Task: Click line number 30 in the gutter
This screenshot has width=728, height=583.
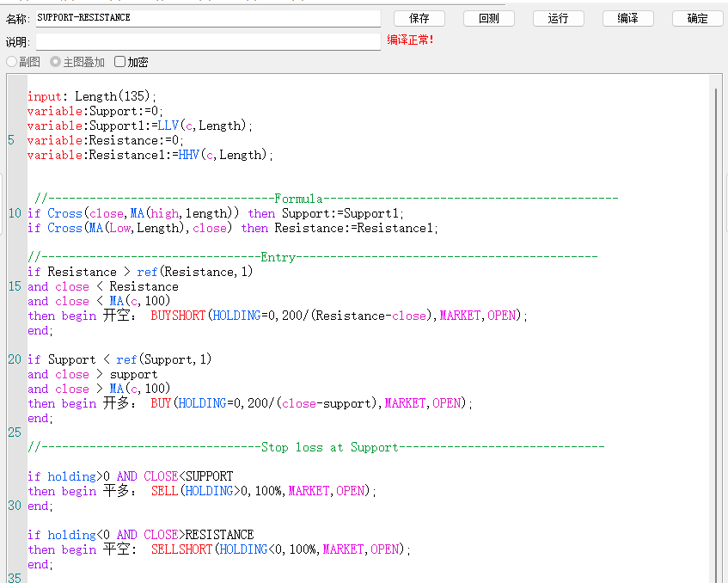Action: point(15,506)
